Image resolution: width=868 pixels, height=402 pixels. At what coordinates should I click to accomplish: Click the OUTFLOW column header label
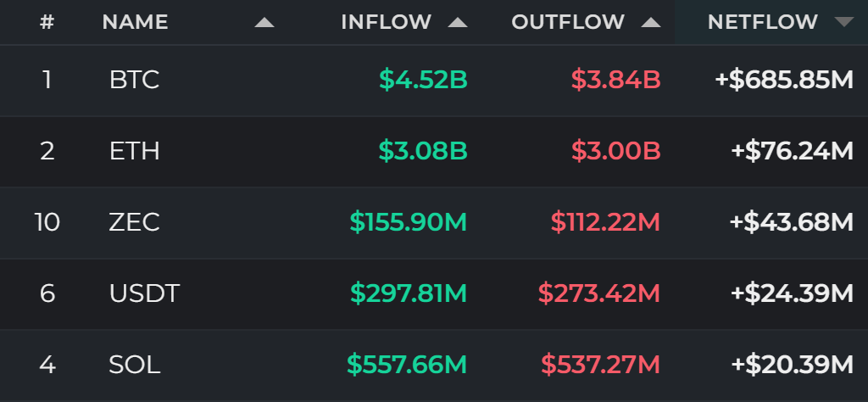[x=568, y=22]
